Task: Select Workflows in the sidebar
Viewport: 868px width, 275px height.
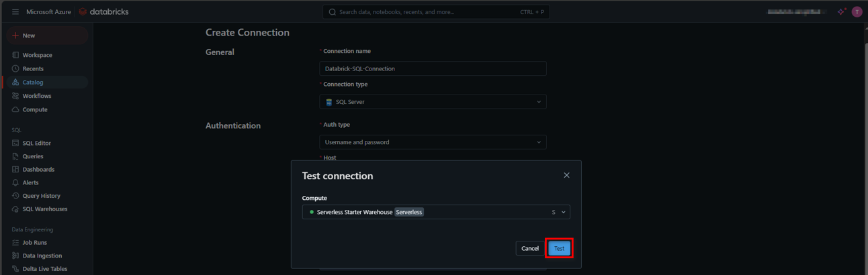Action: [36, 96]
